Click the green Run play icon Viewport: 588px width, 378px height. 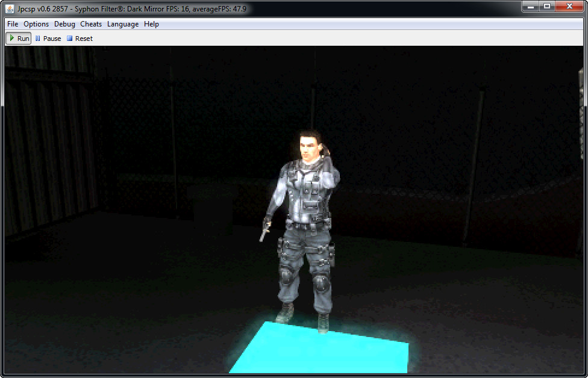click(11, 38)
